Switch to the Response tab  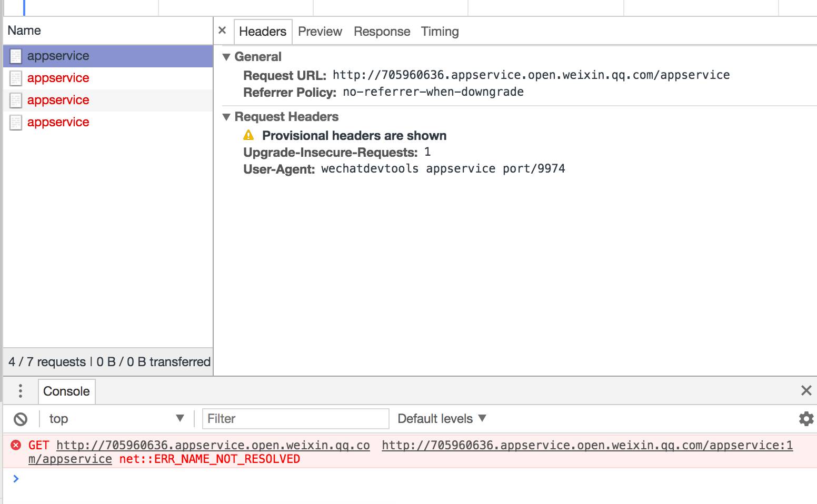pyautogui.click(x=382, y=32)
